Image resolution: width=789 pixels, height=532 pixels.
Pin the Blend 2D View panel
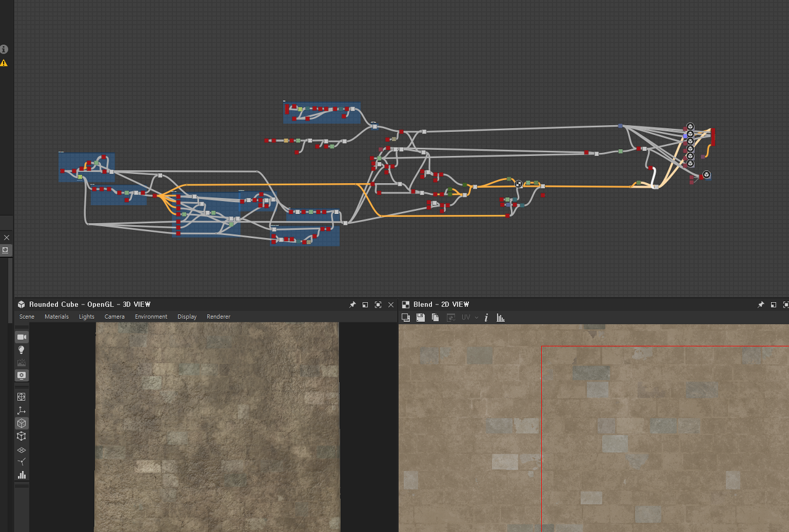761,305
